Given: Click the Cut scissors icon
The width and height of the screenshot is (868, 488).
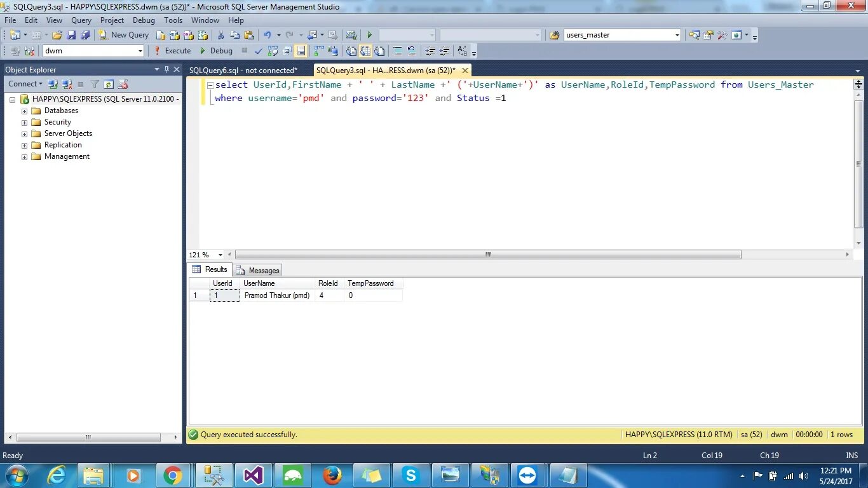Looking at the screenshot, I should pyautogui.click(x=220, y=35).
